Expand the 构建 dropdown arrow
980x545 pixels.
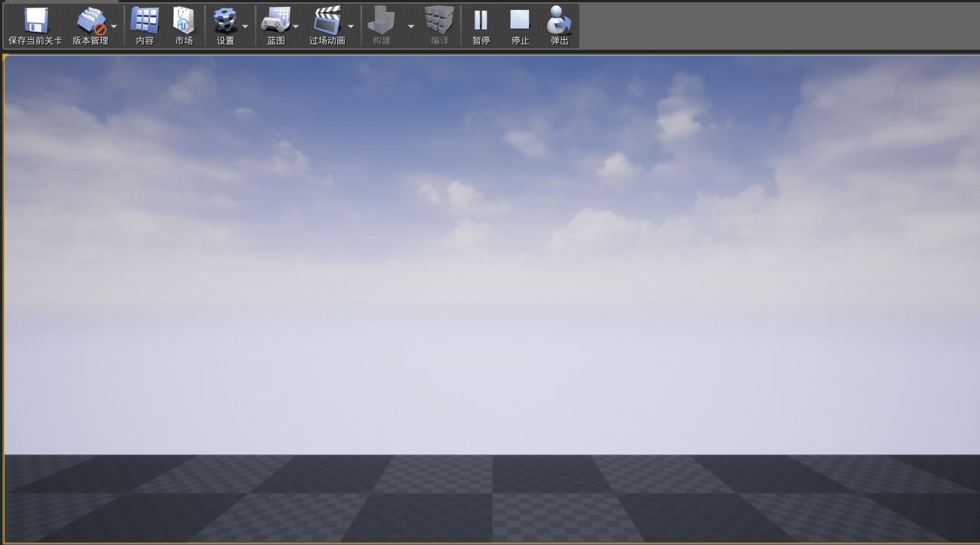[x=411, y=26]
